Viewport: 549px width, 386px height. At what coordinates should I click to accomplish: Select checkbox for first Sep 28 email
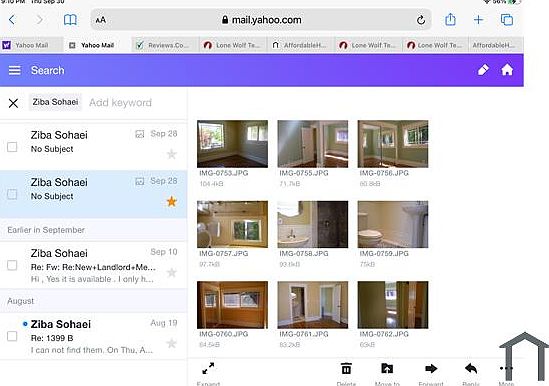12,147
